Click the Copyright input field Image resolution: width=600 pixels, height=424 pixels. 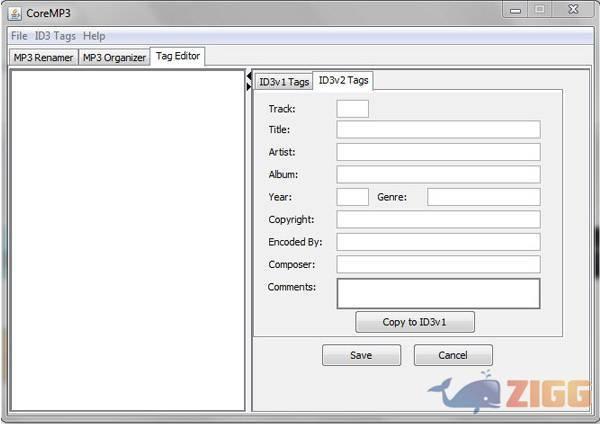coord(438,220)
